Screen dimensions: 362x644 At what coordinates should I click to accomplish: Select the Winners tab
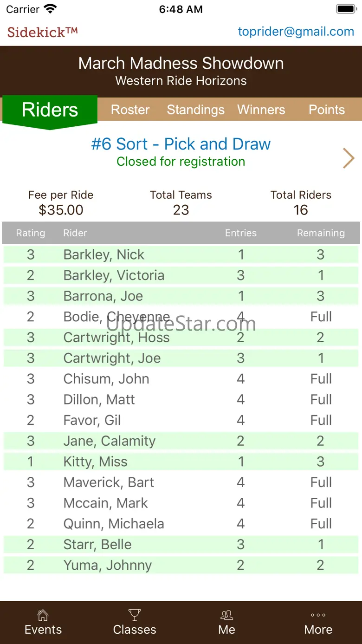pos(261,110)
